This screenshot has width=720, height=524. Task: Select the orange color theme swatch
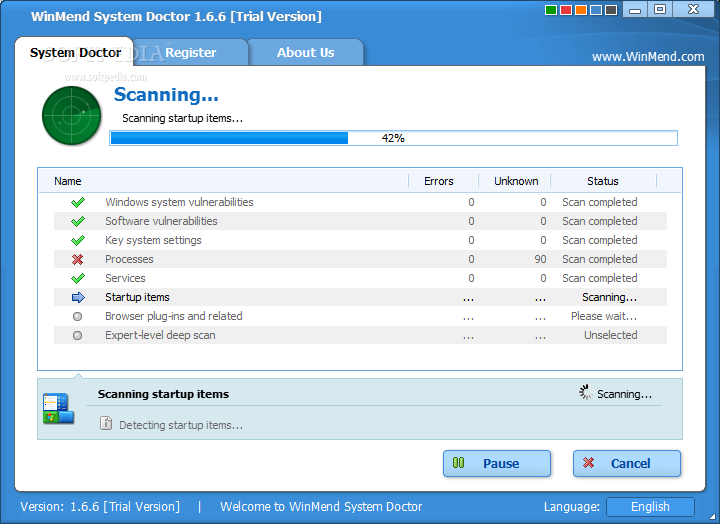click(x=581, y=10)
